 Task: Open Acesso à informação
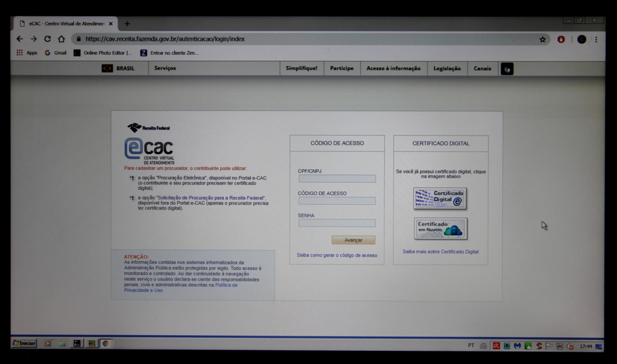[393, 68]
